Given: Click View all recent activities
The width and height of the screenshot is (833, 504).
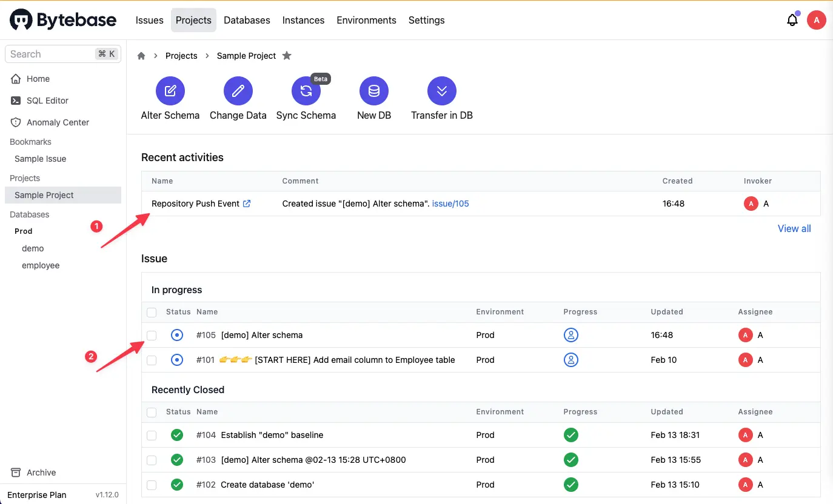Looking at the screenshot, I should tap(794, 228).
